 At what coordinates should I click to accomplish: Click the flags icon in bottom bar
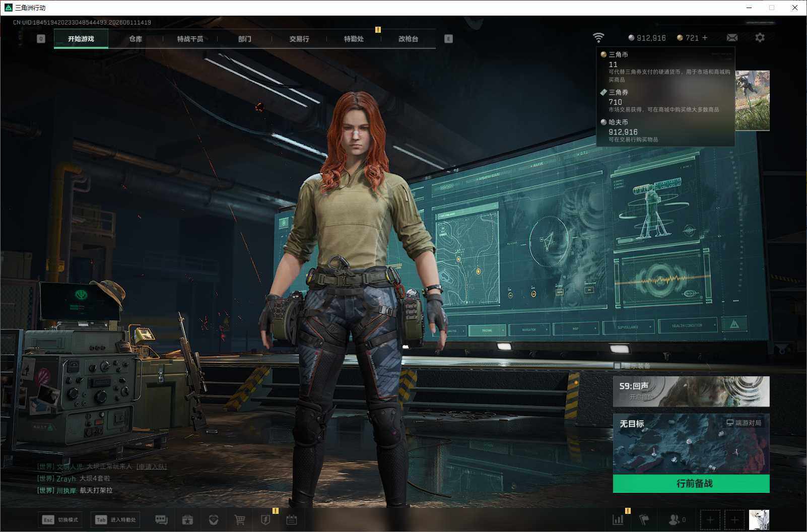pyautogui.click(x=644, y=519)
